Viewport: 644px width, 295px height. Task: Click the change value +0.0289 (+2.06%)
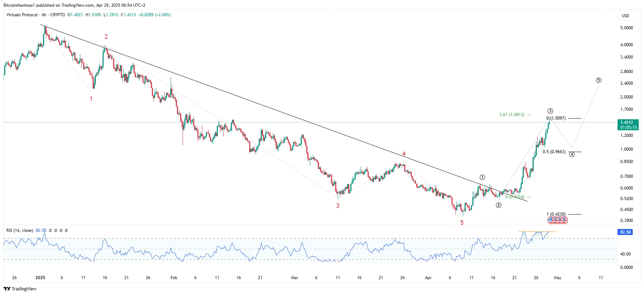pos(155,15)
